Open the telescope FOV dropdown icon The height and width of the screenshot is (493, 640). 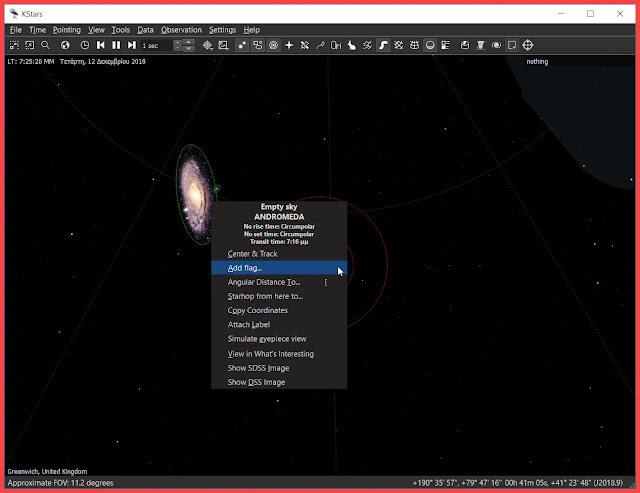click(208, 45)
